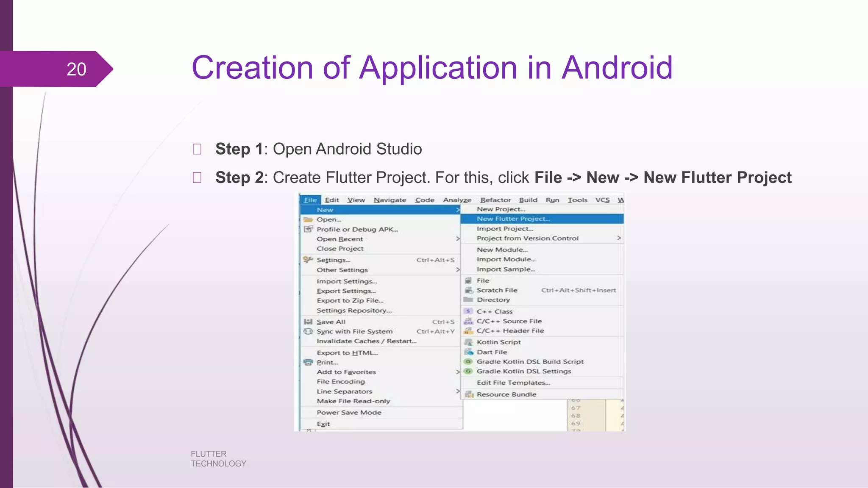This screenshot has height=488, width=868.
Task: Expand the Other Settings submenu arrow
Action: coord(458,270)
